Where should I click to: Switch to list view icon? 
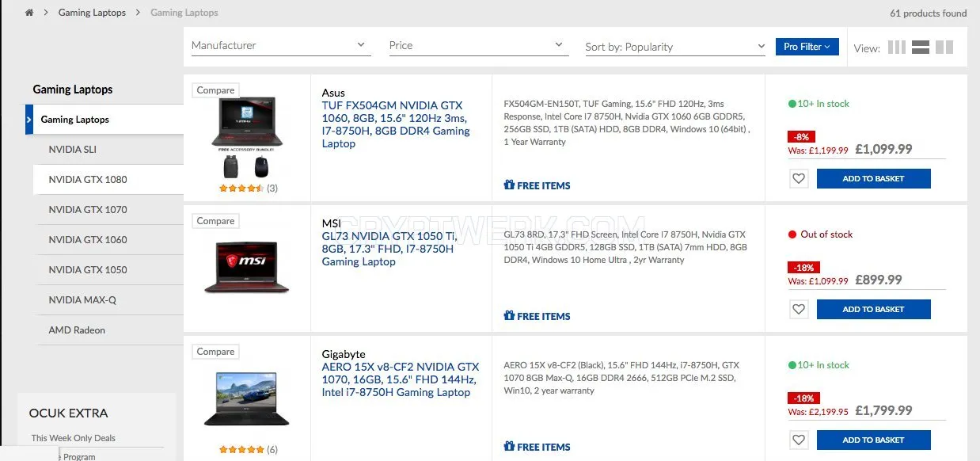pos(920,47)
